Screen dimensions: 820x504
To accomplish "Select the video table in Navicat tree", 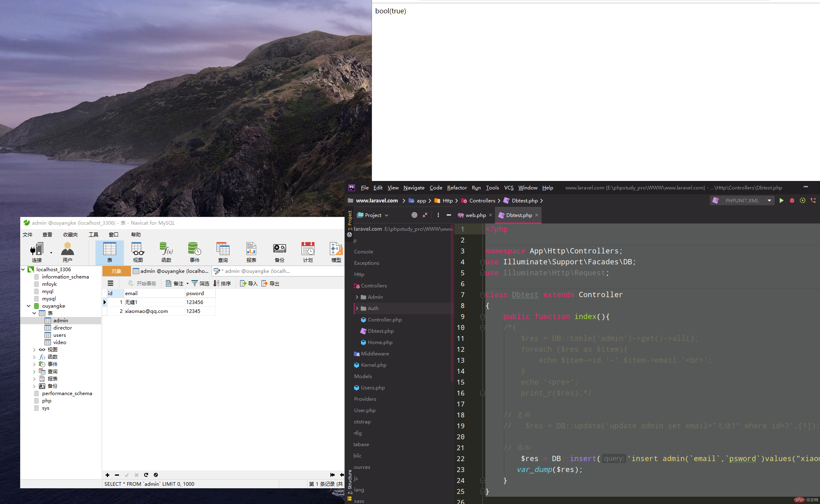I will tap(59, 342).
